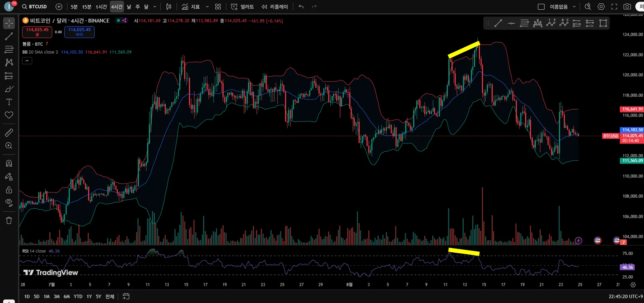Switch to the 1시간 timeframe
The image size is (644, 303).
101,7
